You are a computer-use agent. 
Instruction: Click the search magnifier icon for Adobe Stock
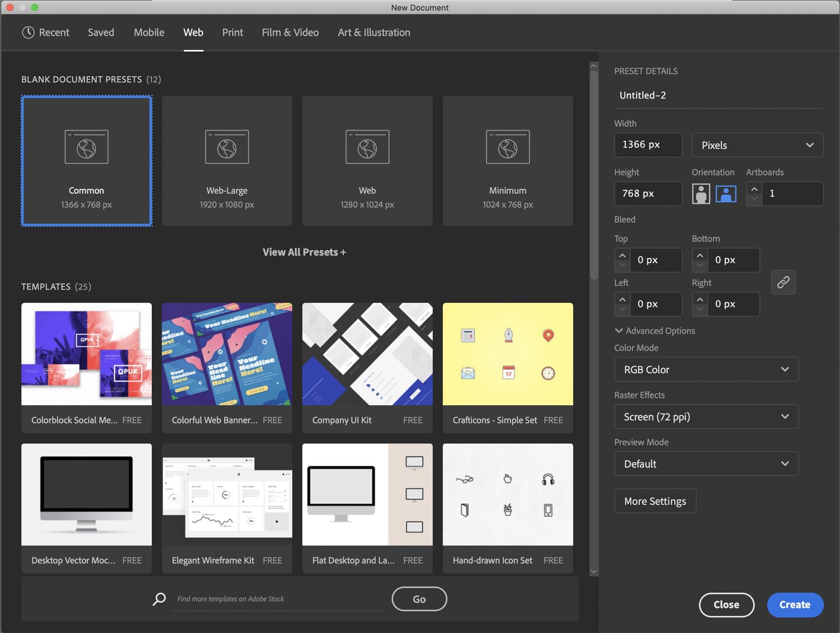tap(160, 599)
